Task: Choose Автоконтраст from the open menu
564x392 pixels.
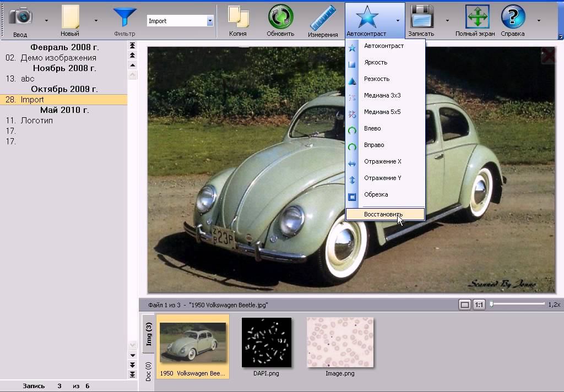Action: [x=385, y=46]
